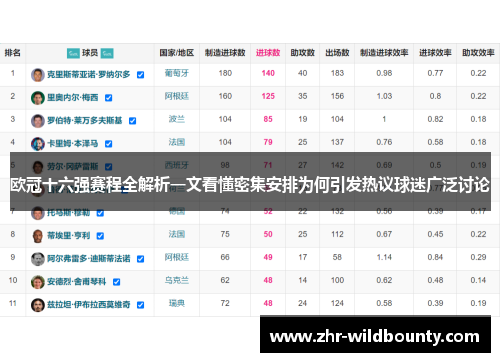Click goals value 85 for 莱万多夫斯基

tap(268, 119)
